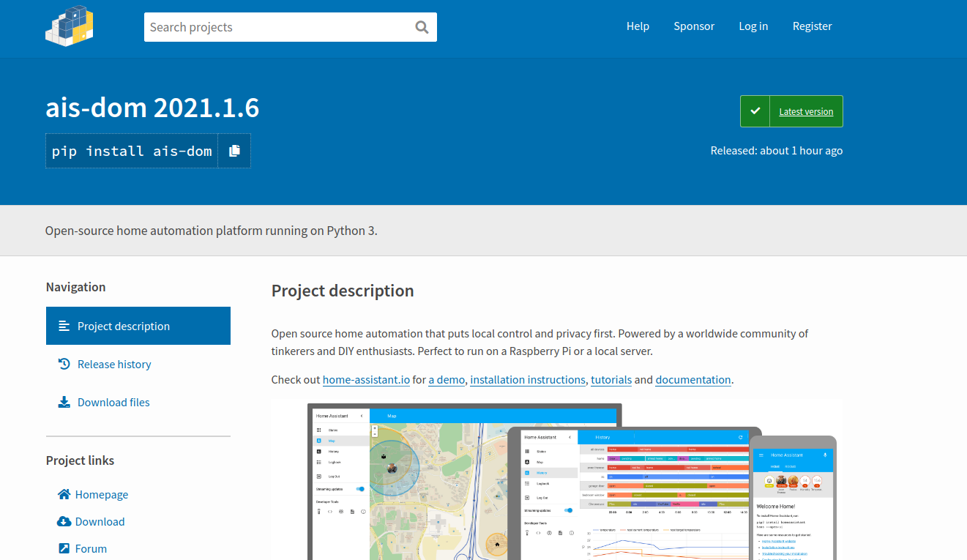
Task: Click the Home Assistant screenshot image
Action: (x=556, y=479)
